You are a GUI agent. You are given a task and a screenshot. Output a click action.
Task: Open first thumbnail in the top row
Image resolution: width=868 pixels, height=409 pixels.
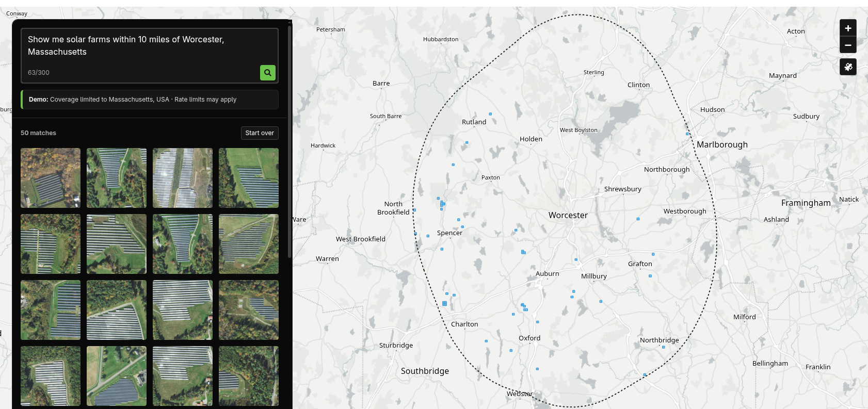tap(51, 178)
